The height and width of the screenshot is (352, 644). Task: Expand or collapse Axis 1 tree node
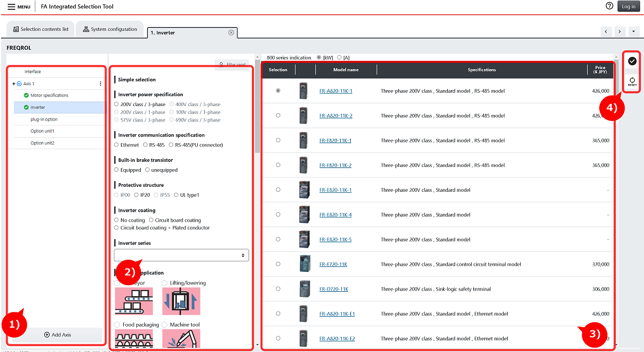(14, 83)
